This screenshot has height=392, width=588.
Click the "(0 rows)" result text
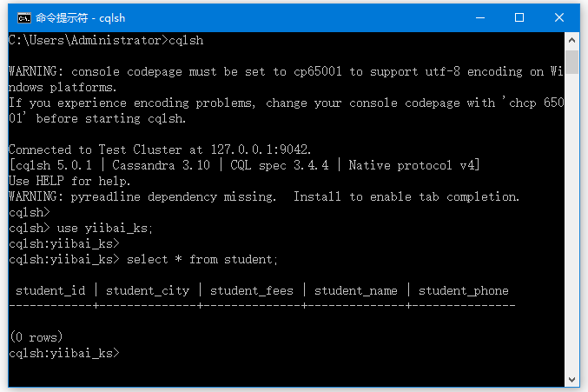(x=36, y=337)
